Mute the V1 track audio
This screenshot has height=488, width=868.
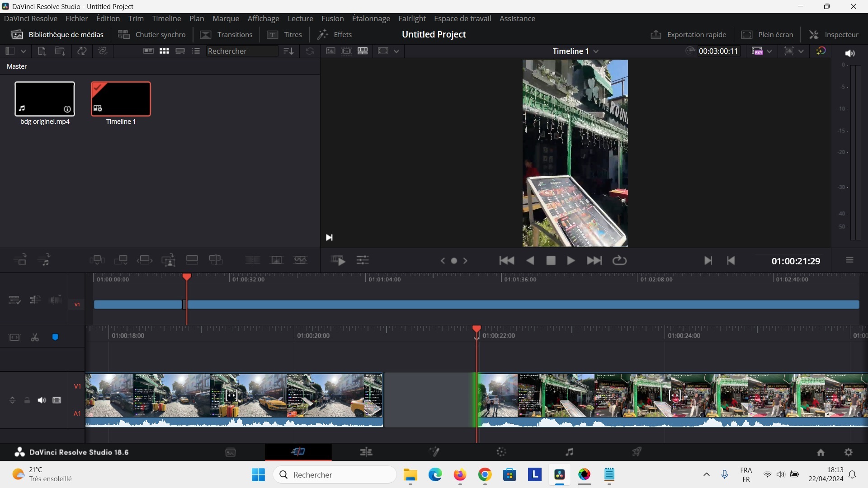point(42,400)
